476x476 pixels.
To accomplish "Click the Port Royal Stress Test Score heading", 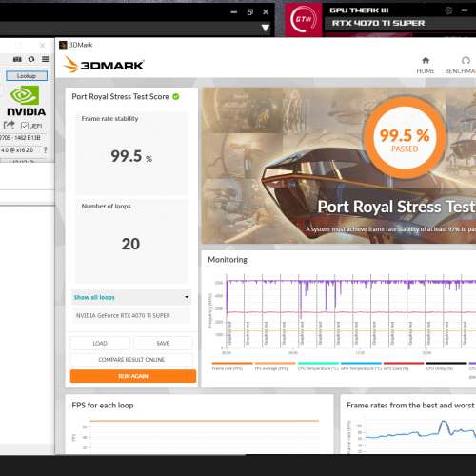I will pos(120,96).
